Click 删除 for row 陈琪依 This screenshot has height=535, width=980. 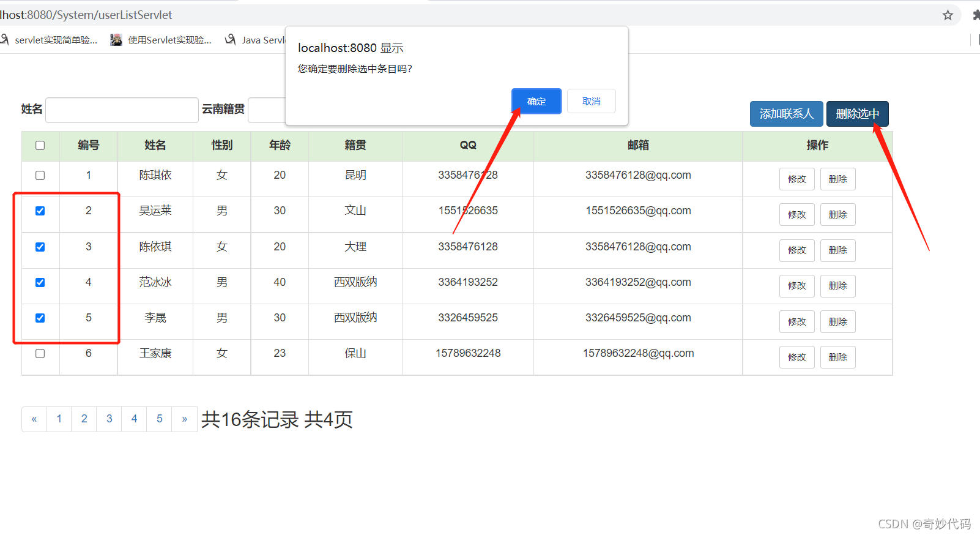coord(838,179)
